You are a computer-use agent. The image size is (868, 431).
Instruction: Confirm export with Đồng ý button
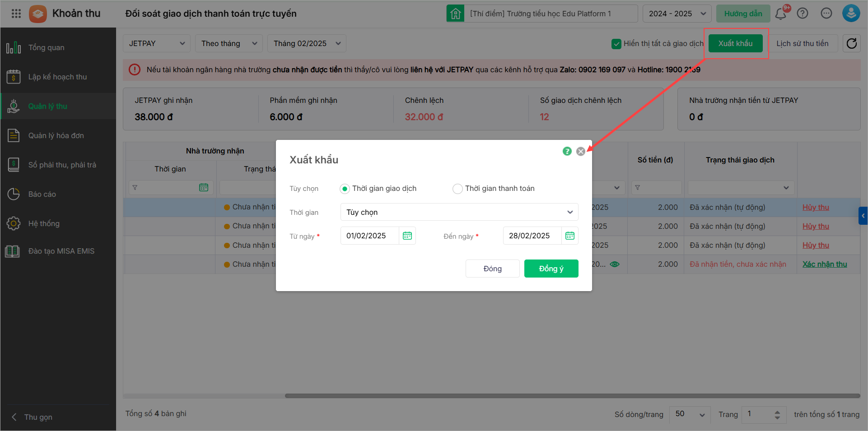pos(551,269)
